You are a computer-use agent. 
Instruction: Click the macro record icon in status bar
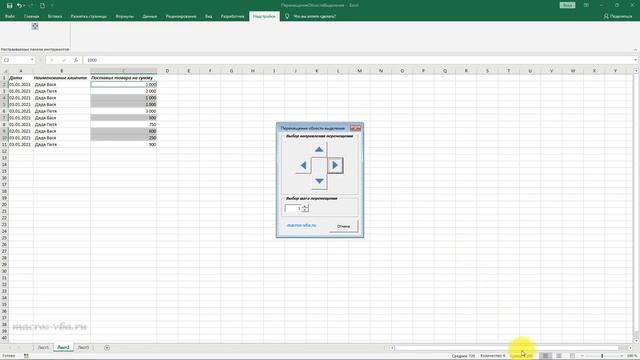27,356
